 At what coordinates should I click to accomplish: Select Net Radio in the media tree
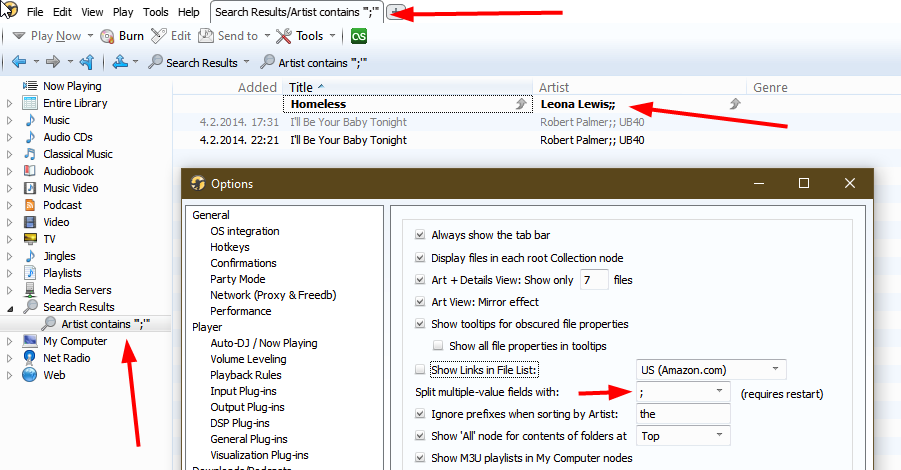66,358
